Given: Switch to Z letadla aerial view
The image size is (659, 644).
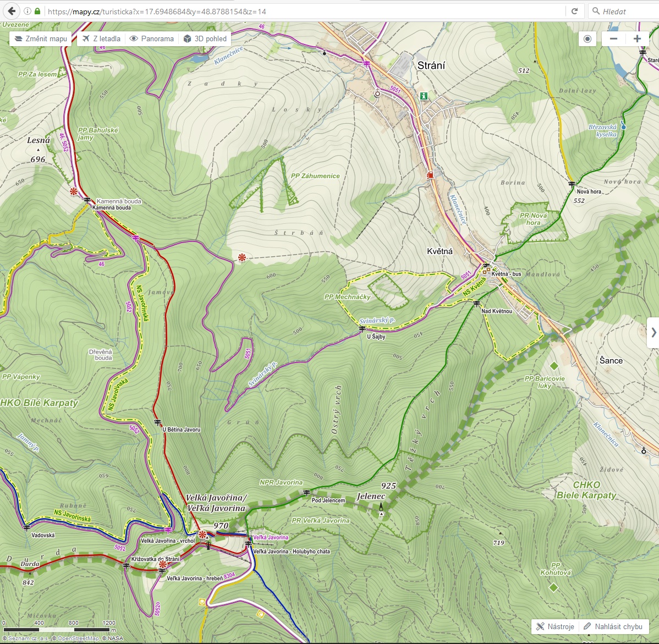Looking at the screenshot, I should 101,38.
